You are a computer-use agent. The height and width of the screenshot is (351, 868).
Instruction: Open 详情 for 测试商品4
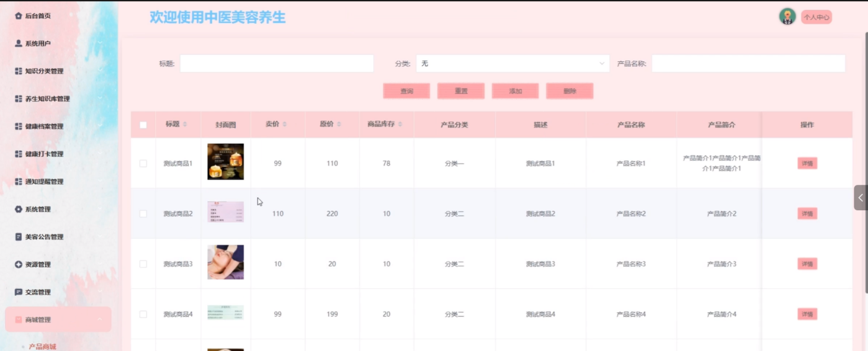pos(807,314)
